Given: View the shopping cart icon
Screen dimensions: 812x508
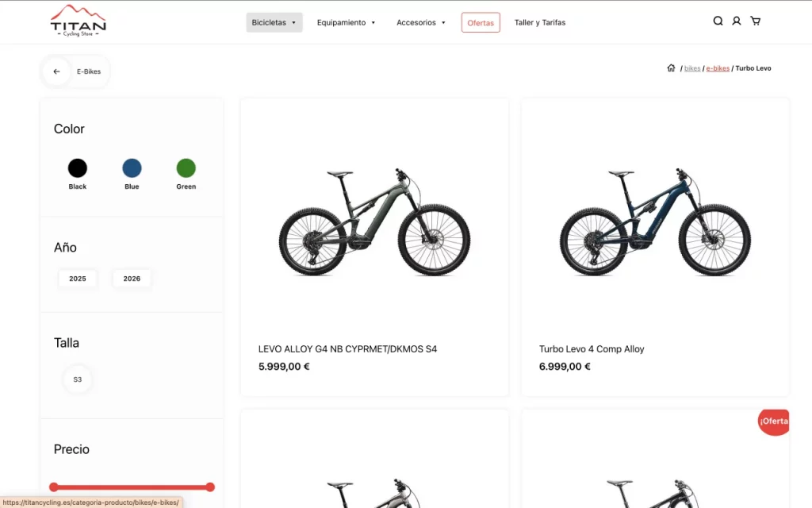Looking at the screenshot, I should [756, 21].
